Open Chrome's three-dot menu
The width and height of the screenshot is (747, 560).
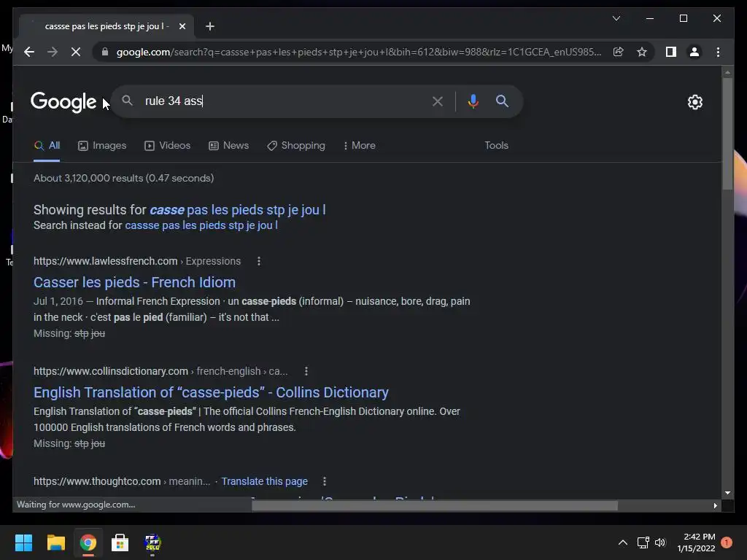[718, 52]
